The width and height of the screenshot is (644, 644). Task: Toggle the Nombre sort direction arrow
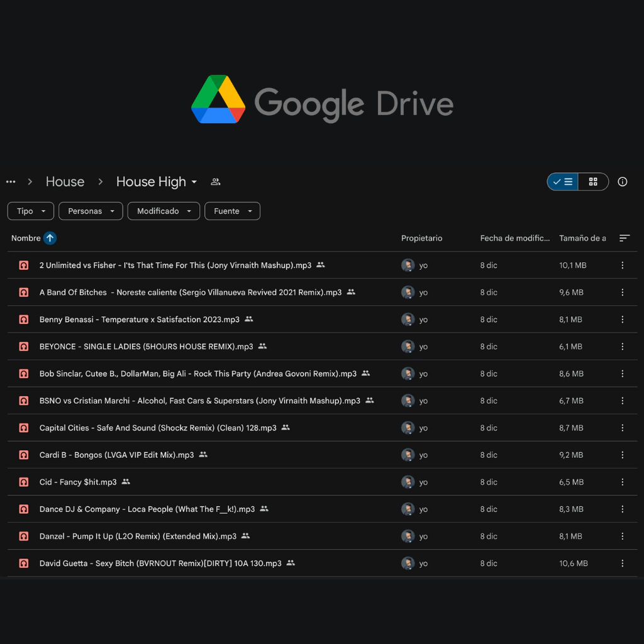tap(50, 238)
